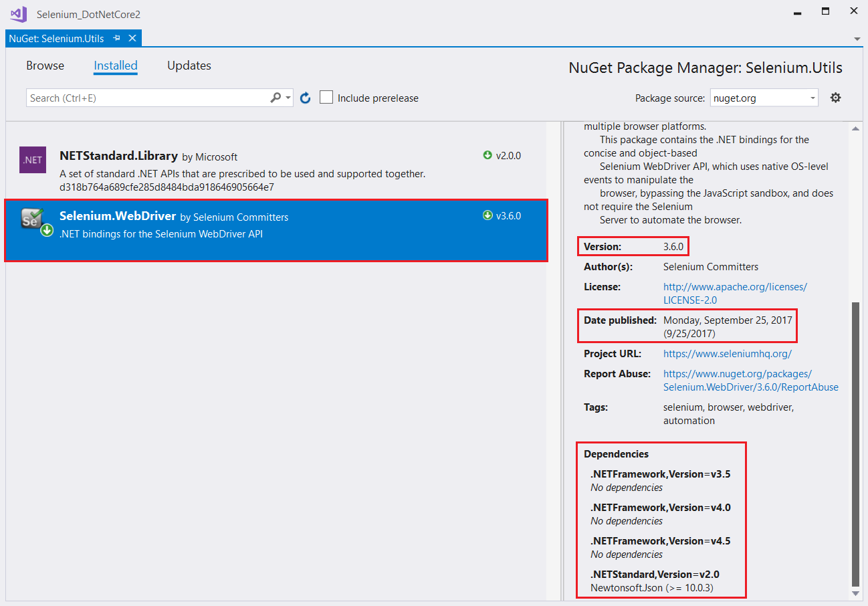
Task: Open the search options dropdown arrow
Action: tap(288, 98)
